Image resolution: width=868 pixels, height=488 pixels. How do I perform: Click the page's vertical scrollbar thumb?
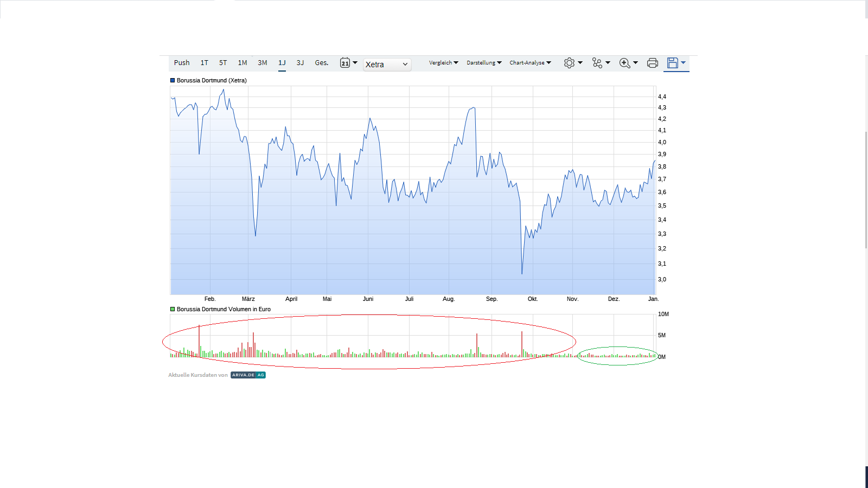coord(866,190)
